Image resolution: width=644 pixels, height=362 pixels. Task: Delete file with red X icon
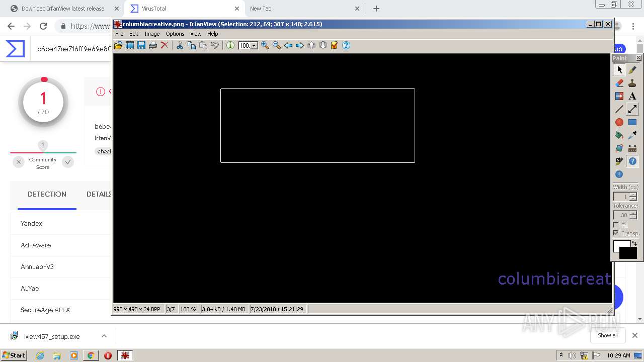(165, 45)
